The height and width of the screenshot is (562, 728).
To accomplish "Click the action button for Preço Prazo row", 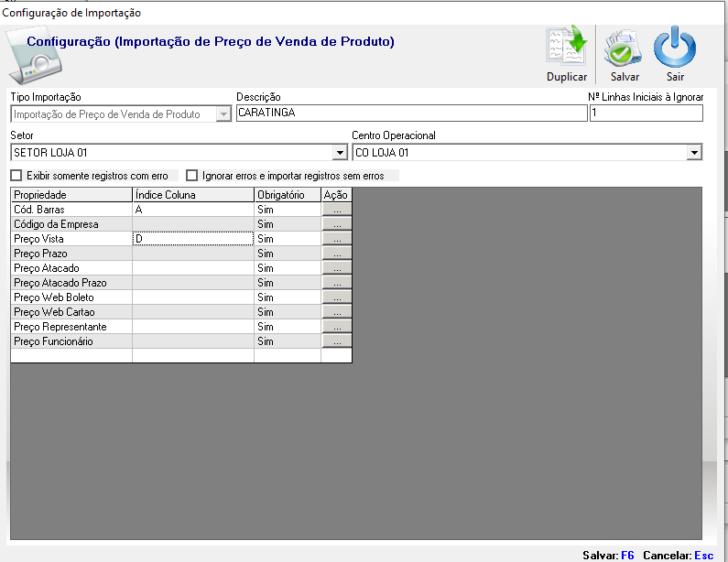I will tap(337, 253).
